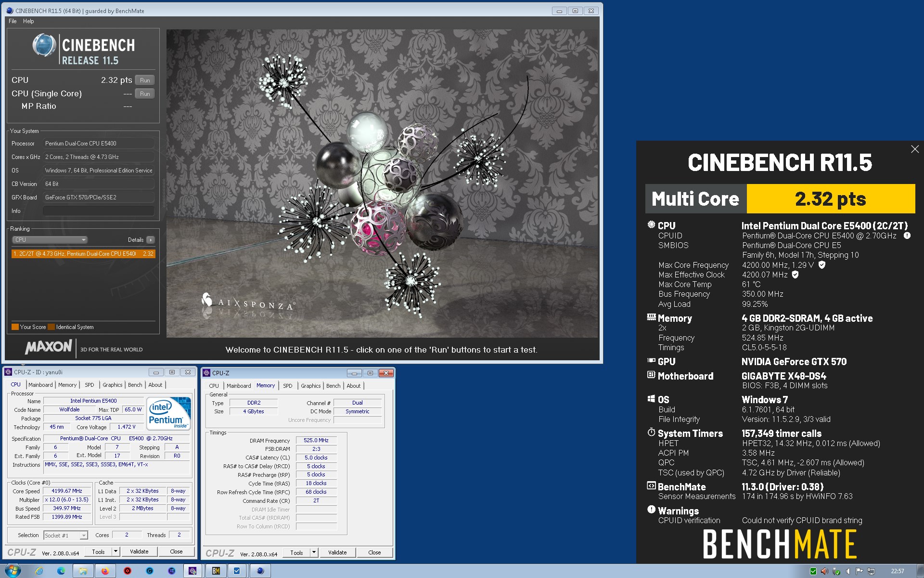
Task: Click the Cinebench Info input field
Action: pos(99,211)
